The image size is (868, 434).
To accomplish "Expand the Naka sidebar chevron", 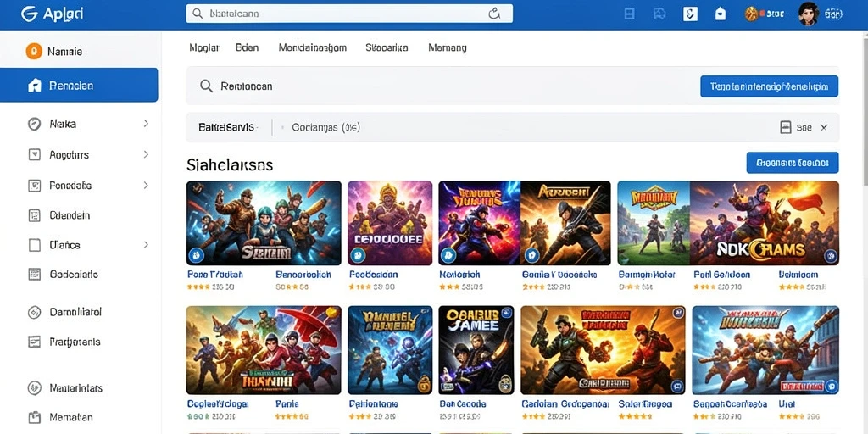I will pos(146,124).
